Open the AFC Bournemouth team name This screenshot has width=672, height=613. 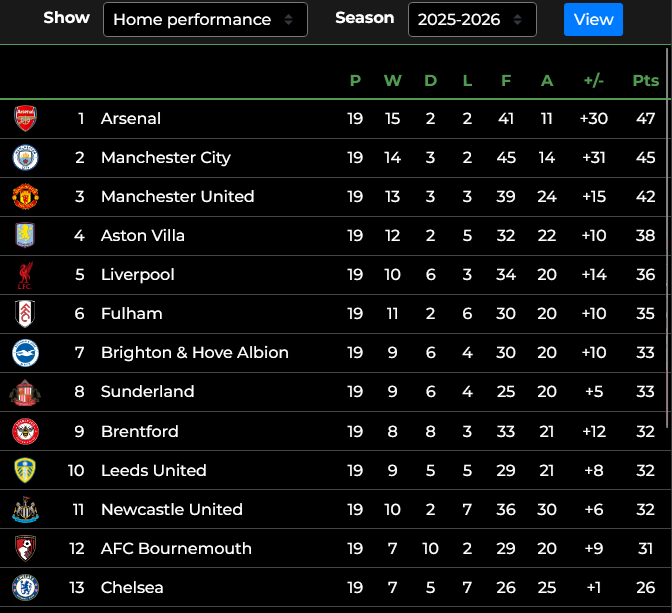click(176, 548)
